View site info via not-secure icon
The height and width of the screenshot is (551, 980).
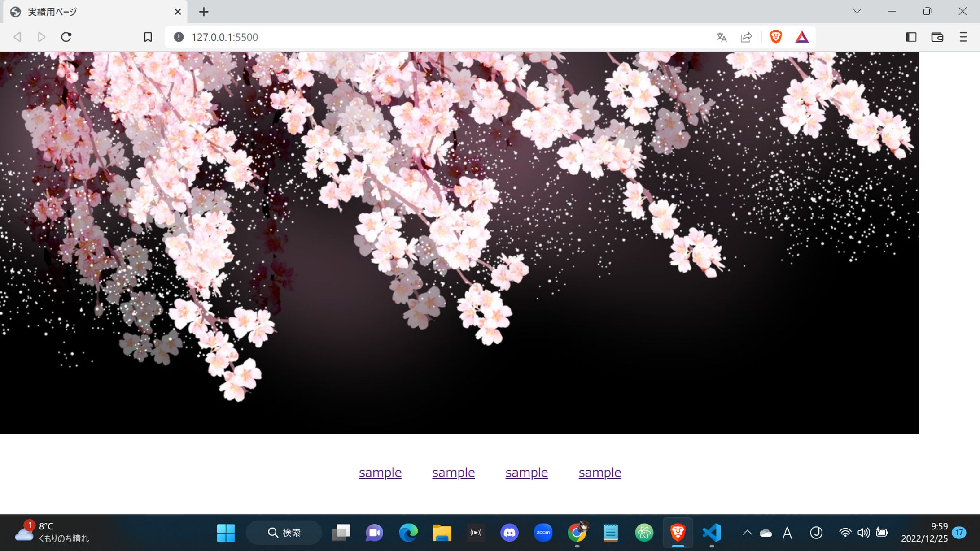(179, 37)
